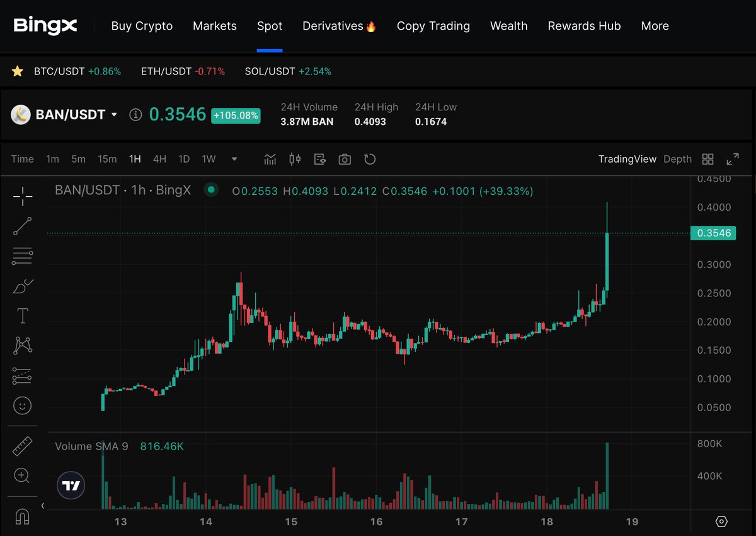The image size is (756, 536).
Task: Collapse the drawing toolbar arrow
Action: point(43,506)
